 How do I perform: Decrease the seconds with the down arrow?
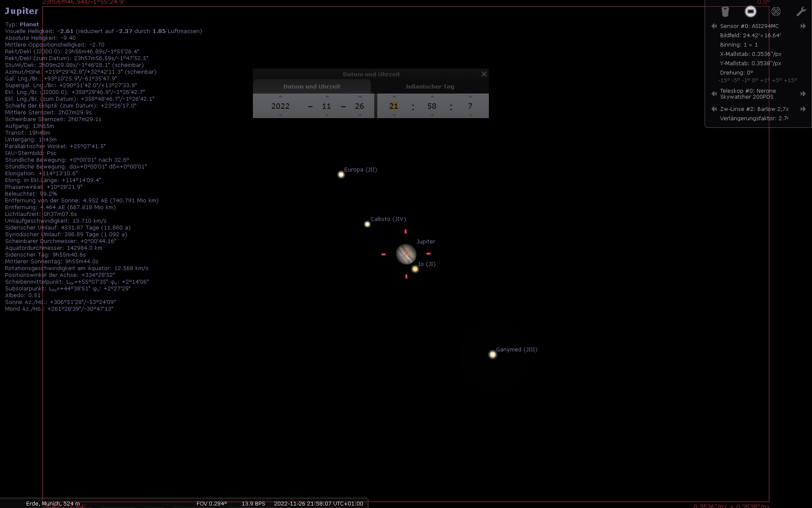click(x=470, y=115)
